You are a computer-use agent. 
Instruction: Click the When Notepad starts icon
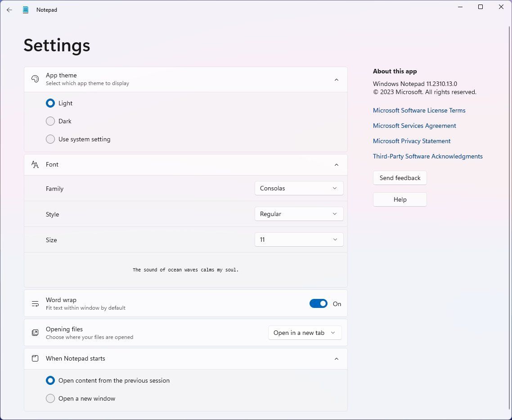[x=35, y=359]
